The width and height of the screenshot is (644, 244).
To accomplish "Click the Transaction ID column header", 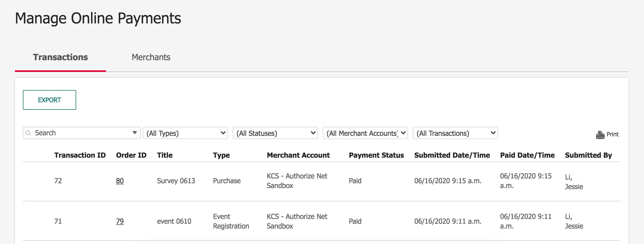I will point(80,155).
